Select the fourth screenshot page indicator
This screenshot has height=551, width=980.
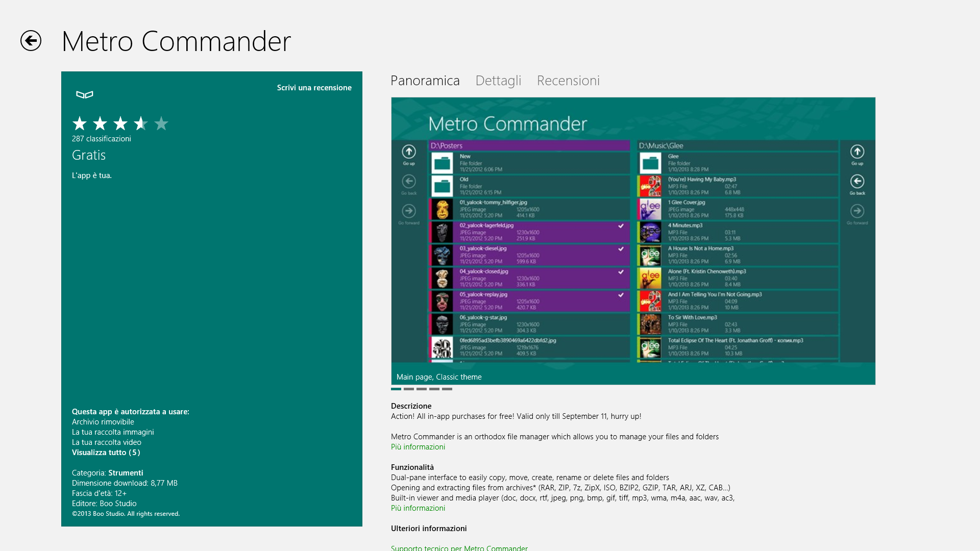pyautogui.click(x=434, y=389)
